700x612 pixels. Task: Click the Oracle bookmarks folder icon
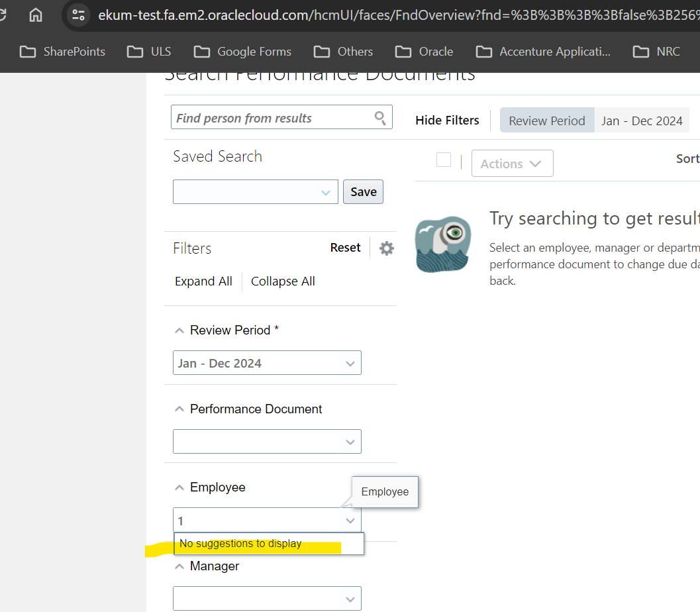pos(402,51)
